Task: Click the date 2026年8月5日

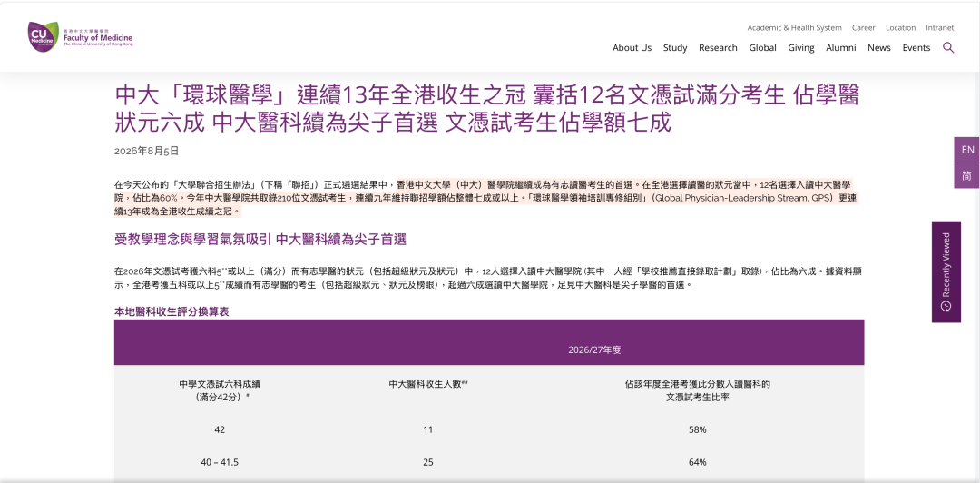Action: click(147, 151)
